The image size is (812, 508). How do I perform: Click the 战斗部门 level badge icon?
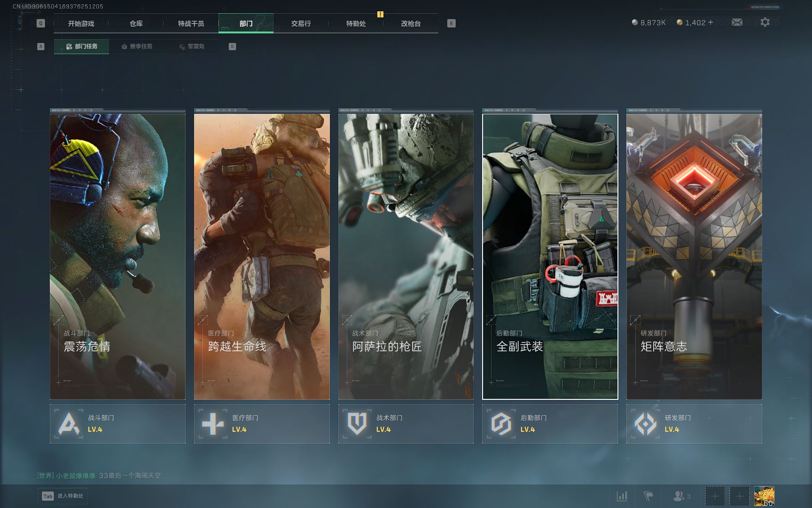click(69, 423)
